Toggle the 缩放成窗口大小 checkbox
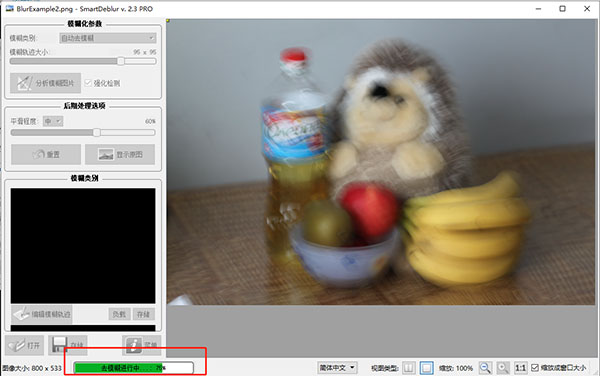Viewport: 600px width, 376px height. coord(535,368)
